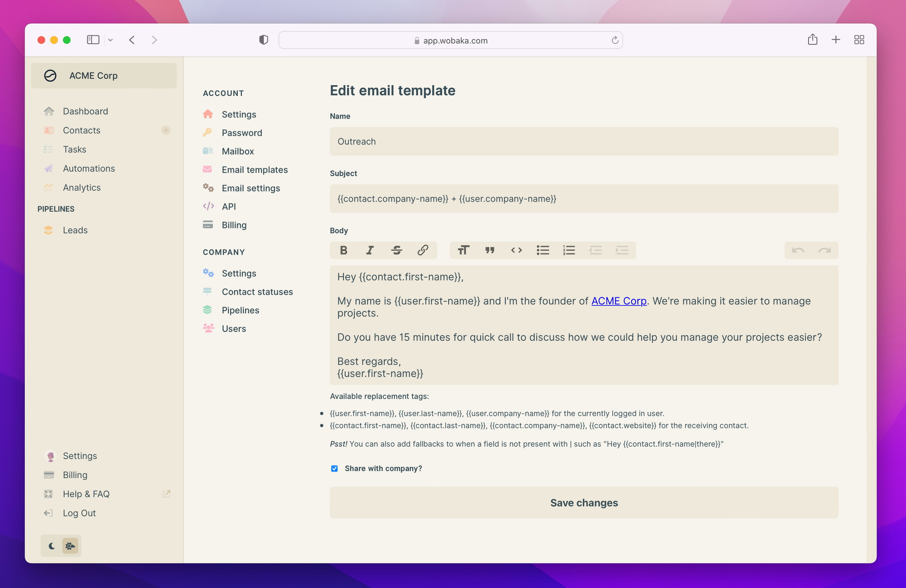Viewport: 906px width, 588px height.
Task: Create a bulleted list in body
Action: click(x=543, y=250)
